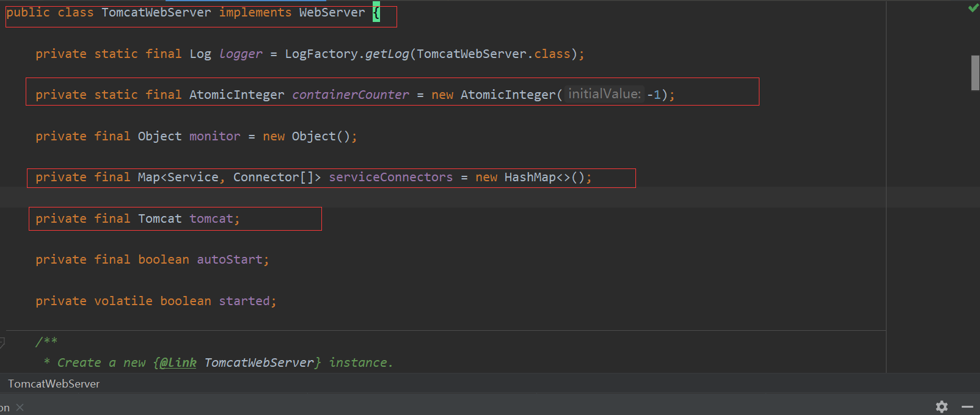Screen dimensions: 980x415
Task: Click the Tomcat type in field declaration
Action: click(x=160, y=218)
